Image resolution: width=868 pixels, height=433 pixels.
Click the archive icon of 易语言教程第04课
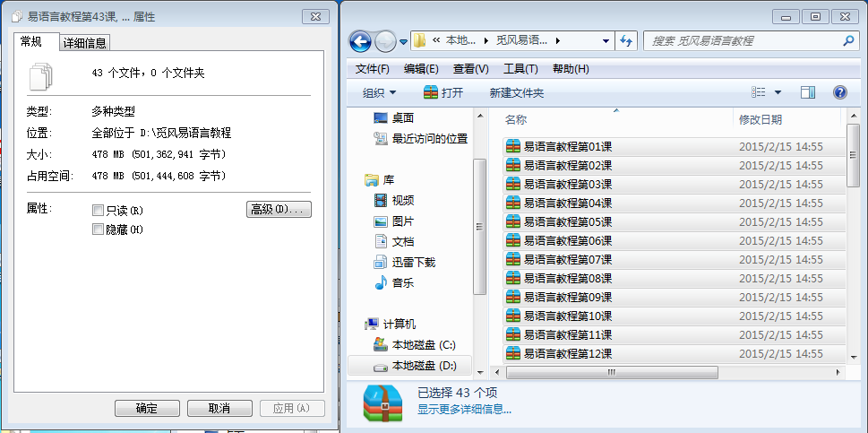pos(513,204)
